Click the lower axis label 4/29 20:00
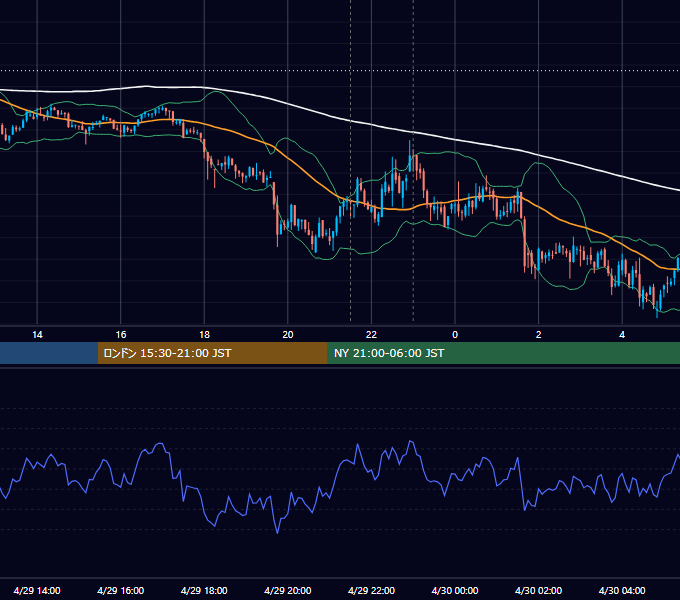The image size is (680, 600). click(x=288, y=590)
